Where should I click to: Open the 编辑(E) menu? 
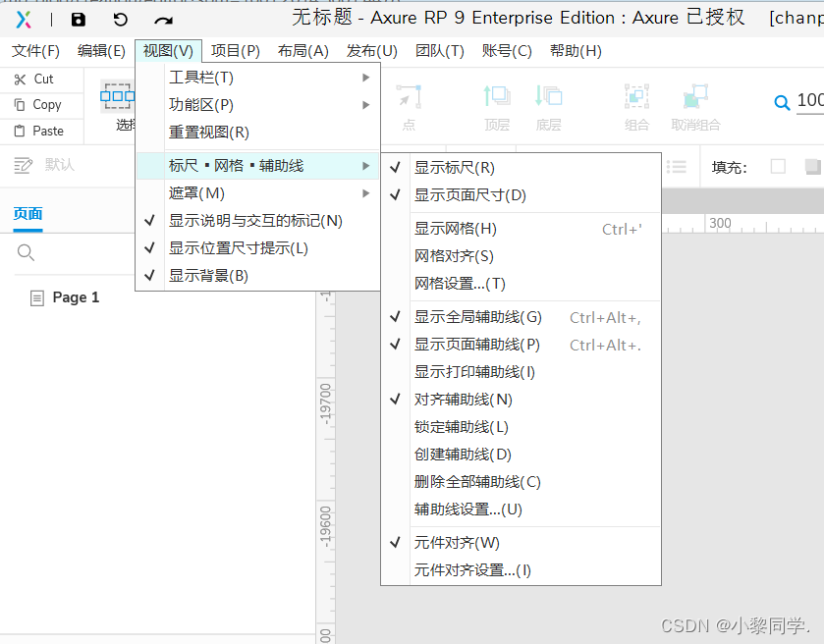(x=101, y=51)
